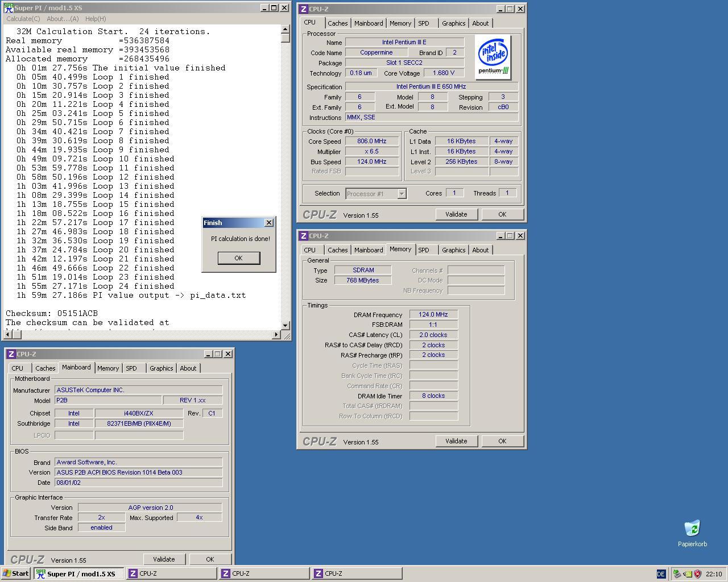The width and height of the screenshot is (728, 582).
Task: Click the Super PI horizontal scrollbar right arrow
Action: coord(276,335)
